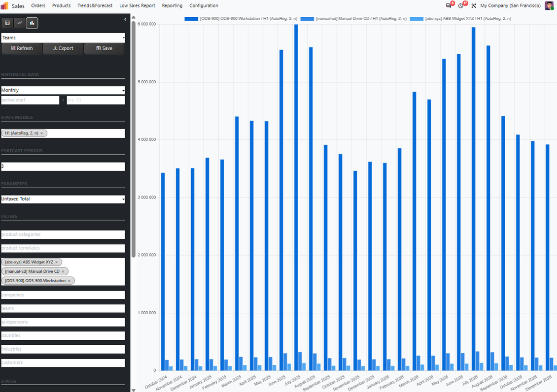
Task: Select the bar chart view icon
Action: (32, 23)
